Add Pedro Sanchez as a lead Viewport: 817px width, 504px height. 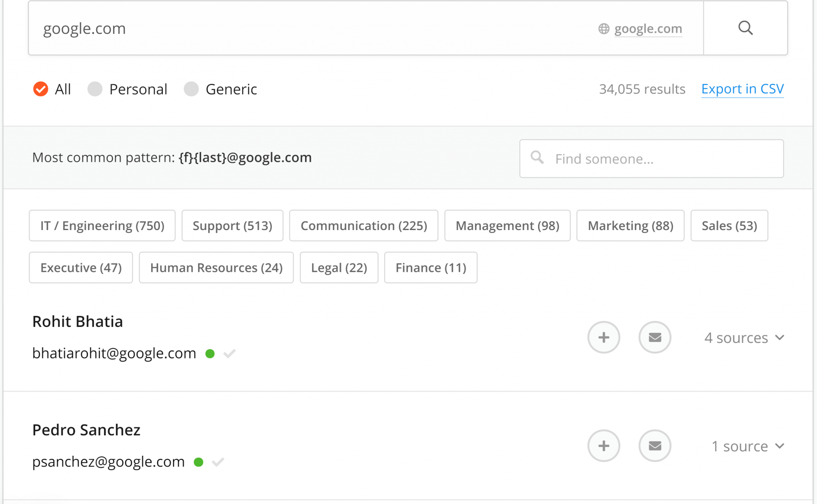tap(604, 445)
